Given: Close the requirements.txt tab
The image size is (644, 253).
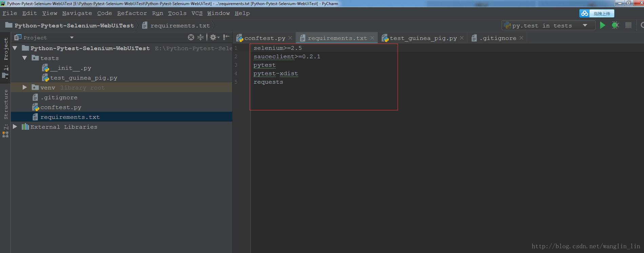Looking at the screenshot, I should [x=372, y=38].
